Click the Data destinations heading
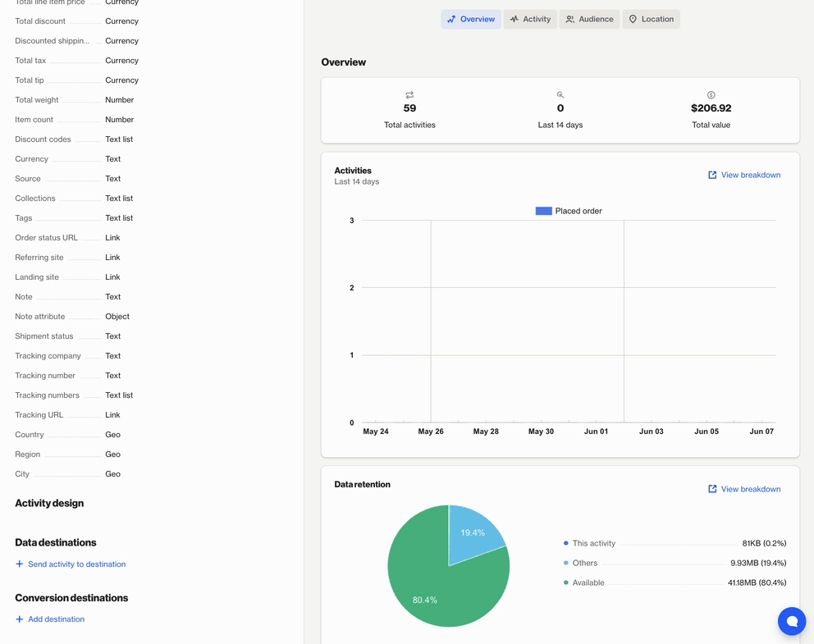Viewport: 814px width, 644px height. (x=56, y=543)
